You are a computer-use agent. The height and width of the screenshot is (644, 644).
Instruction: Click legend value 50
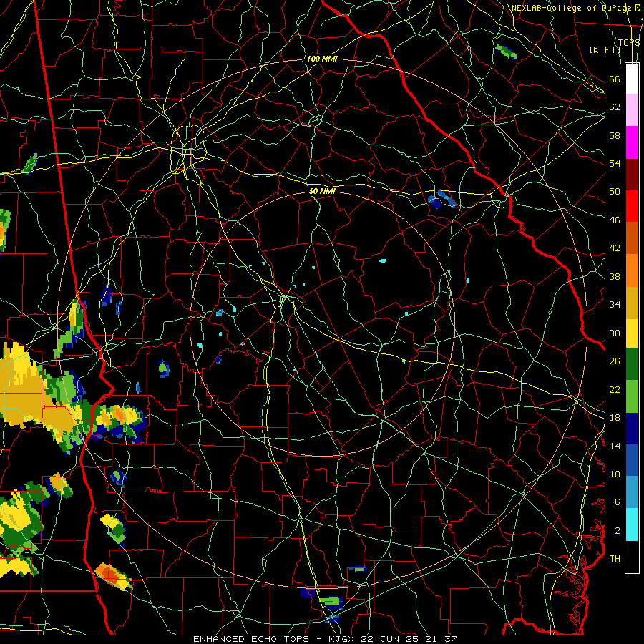tap(615, 191)
